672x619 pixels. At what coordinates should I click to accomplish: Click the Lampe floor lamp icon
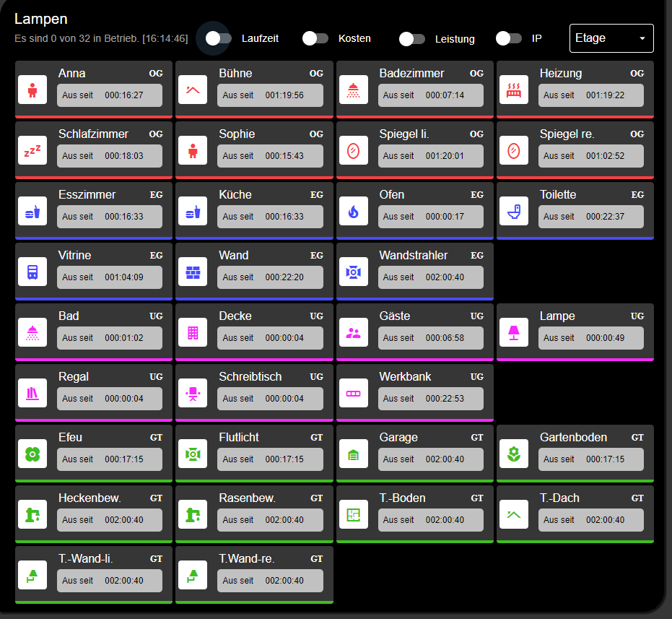(513, 333)
